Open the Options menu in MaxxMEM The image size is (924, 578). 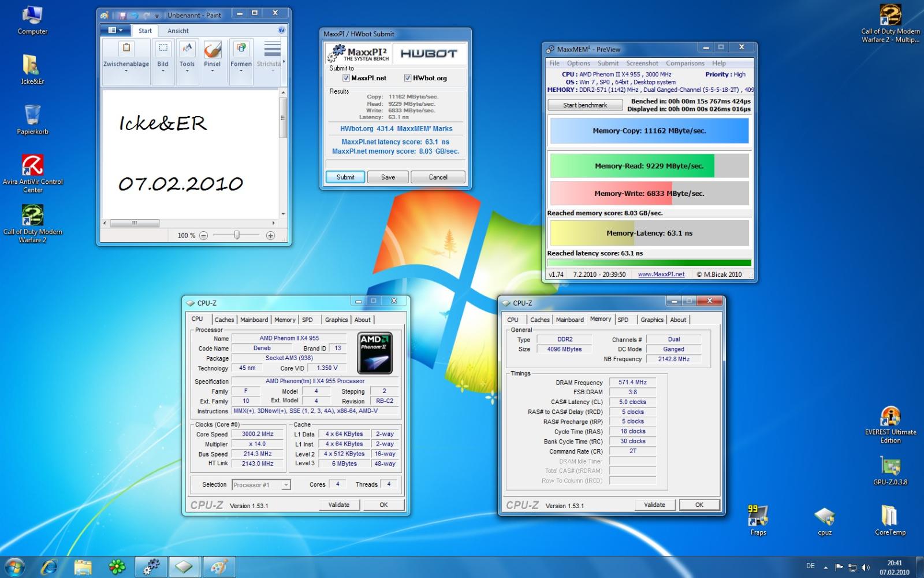[x=578, y=63]
